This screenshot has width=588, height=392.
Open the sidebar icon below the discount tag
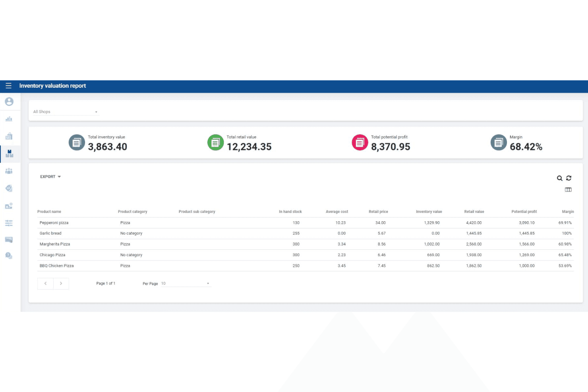point(9,206)
